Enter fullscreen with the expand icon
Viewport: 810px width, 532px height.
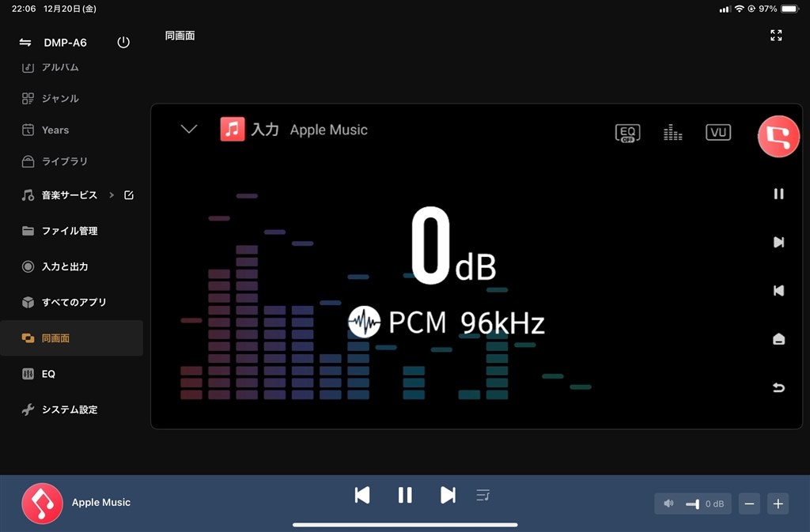[776, 36]
